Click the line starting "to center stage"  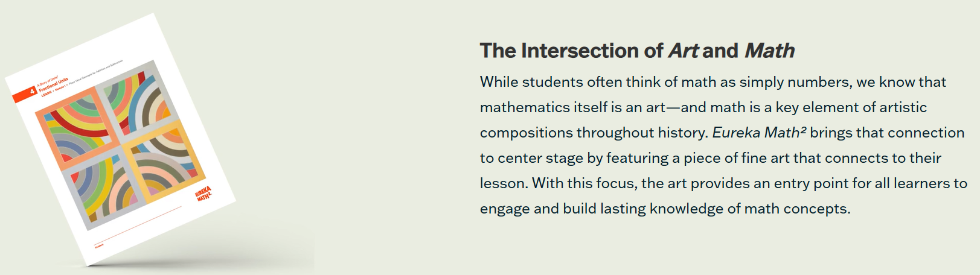[711, 158]
